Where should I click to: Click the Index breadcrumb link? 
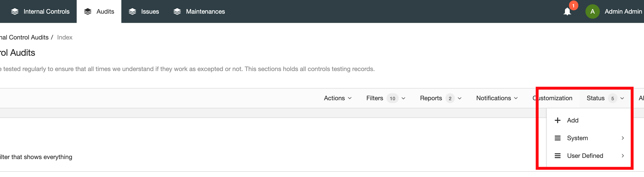point(64,37)
